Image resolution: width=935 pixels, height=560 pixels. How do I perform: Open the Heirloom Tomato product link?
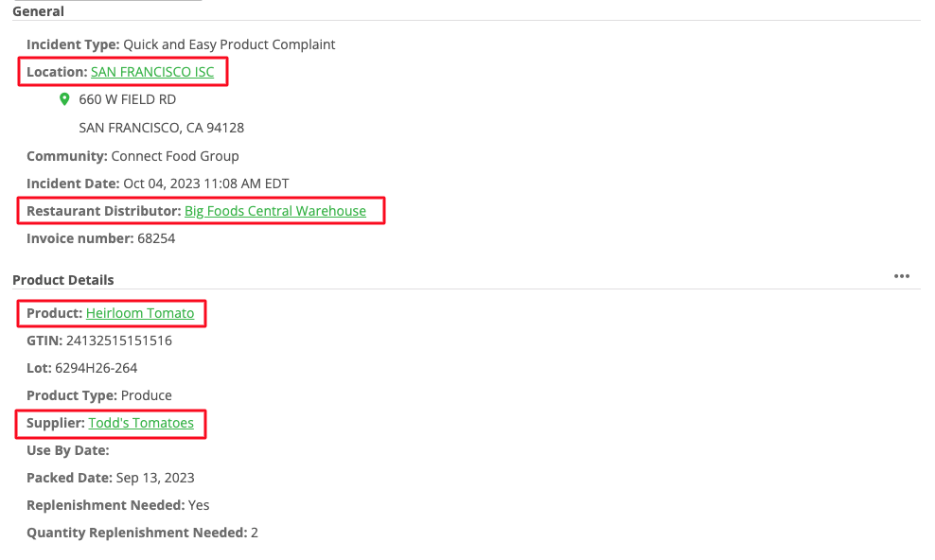[x=140, y=313]
